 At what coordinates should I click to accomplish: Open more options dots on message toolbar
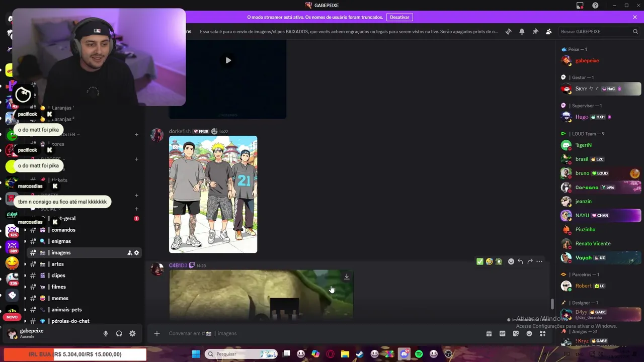pyautogui.click(x=539, y=261)
